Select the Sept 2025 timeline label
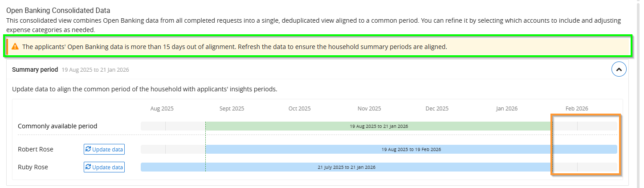The width and height of the screenshot is (644, 188). tap(232, 109)
